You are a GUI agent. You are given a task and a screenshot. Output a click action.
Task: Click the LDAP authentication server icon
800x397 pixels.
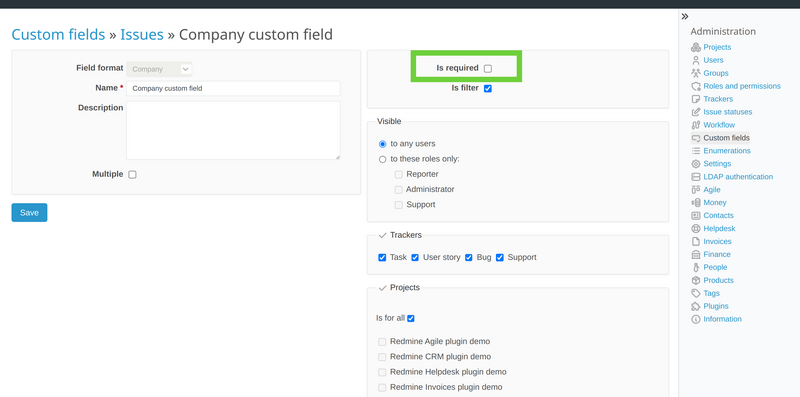[x=695, y=177]
